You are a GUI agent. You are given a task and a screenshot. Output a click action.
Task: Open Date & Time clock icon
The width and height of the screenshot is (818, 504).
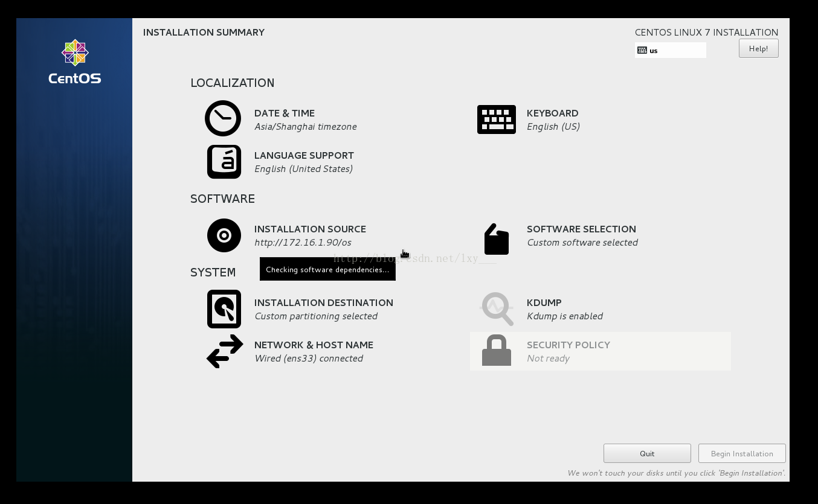pyautogui.click(x=223, y=118)
